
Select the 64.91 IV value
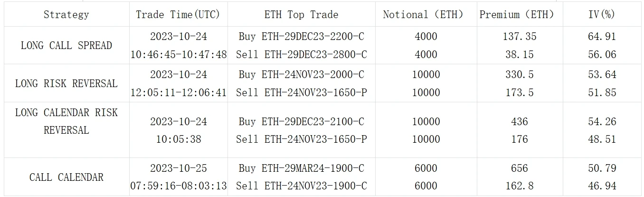coord(602,36)
